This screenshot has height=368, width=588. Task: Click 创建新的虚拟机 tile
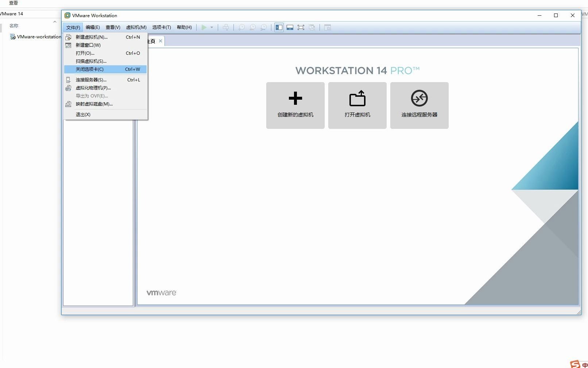pos(295,105)
